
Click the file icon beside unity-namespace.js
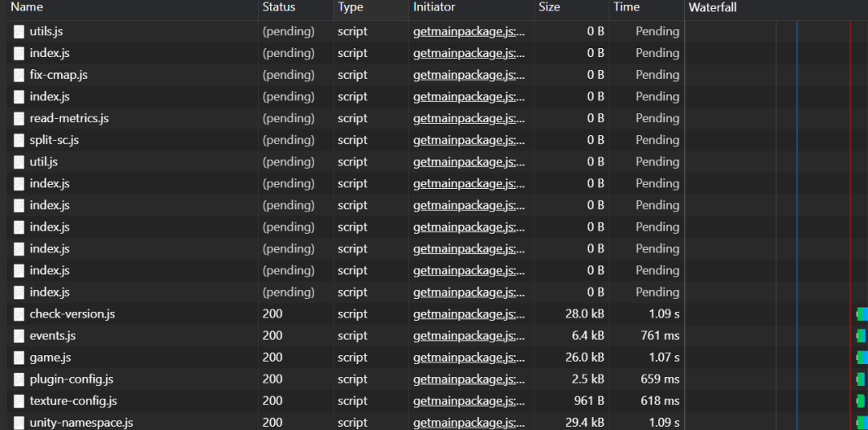click(19, 422)
